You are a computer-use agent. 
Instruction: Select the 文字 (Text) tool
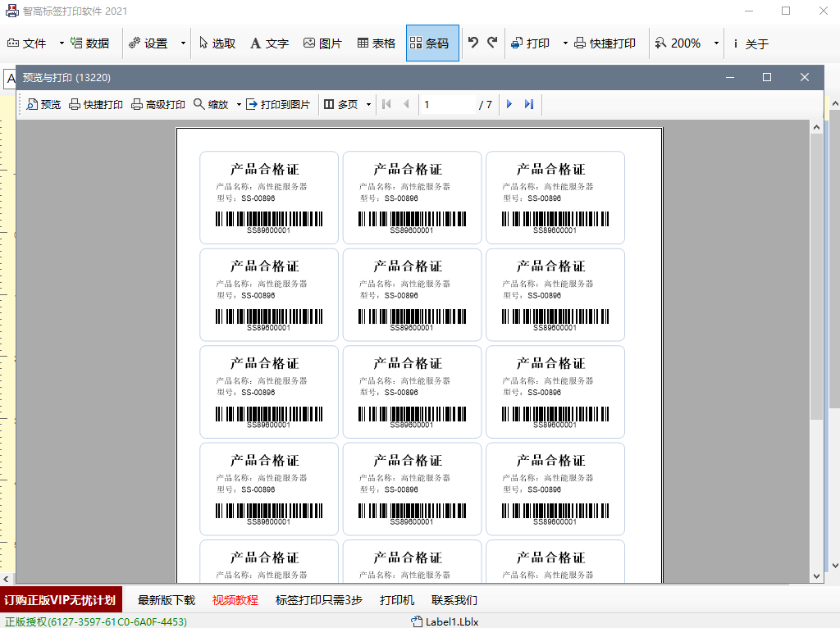(269, 43)
